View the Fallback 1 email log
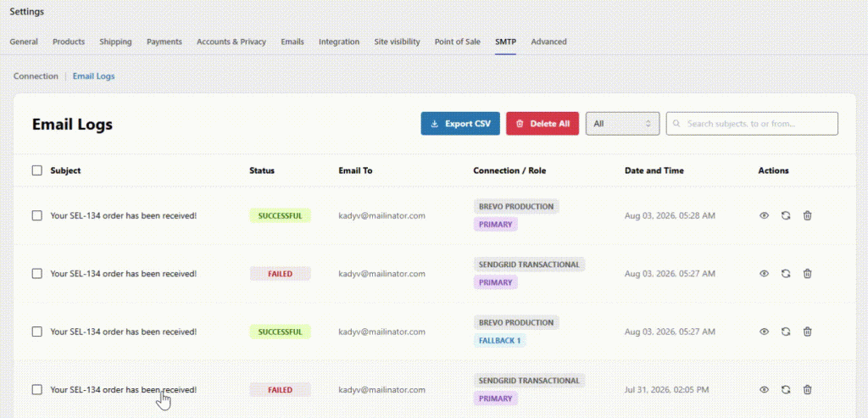This screenshot has width=868, height=418. (x=764, y=332)
